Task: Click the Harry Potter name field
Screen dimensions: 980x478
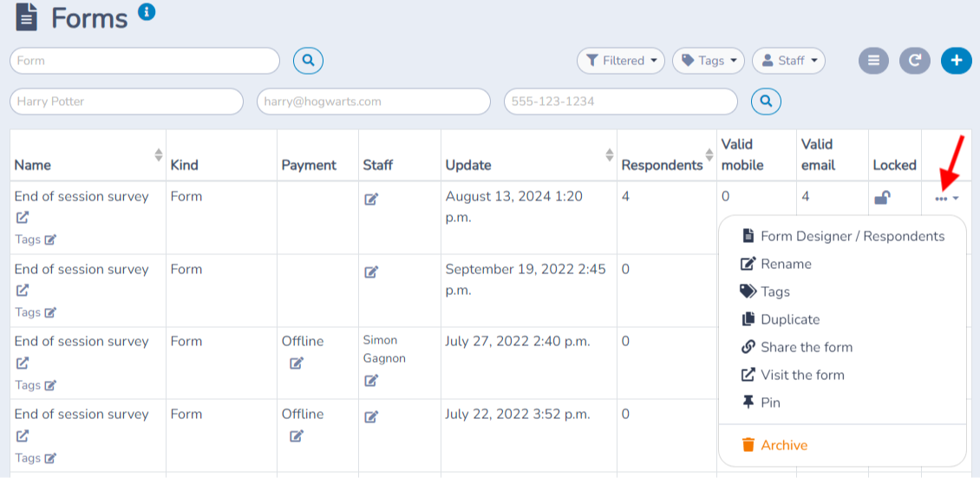Action: click(127, 101)
